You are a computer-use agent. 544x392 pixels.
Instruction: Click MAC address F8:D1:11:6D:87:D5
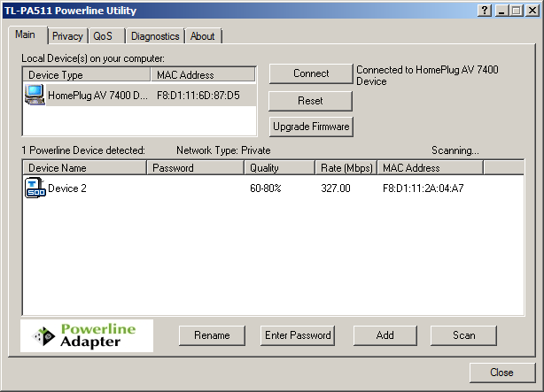[198, 96]
